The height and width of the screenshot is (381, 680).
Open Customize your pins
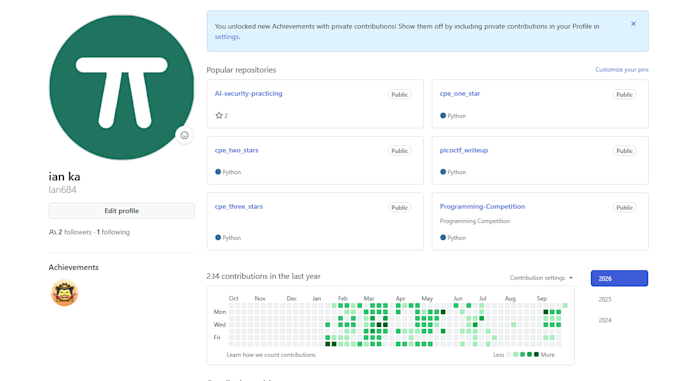pos(622,69)
